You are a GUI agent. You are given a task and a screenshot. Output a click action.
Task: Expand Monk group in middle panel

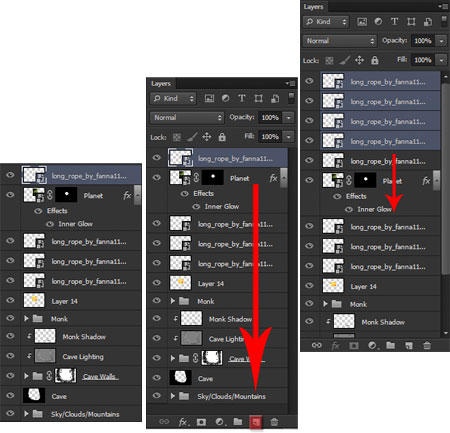coord(173,301)
